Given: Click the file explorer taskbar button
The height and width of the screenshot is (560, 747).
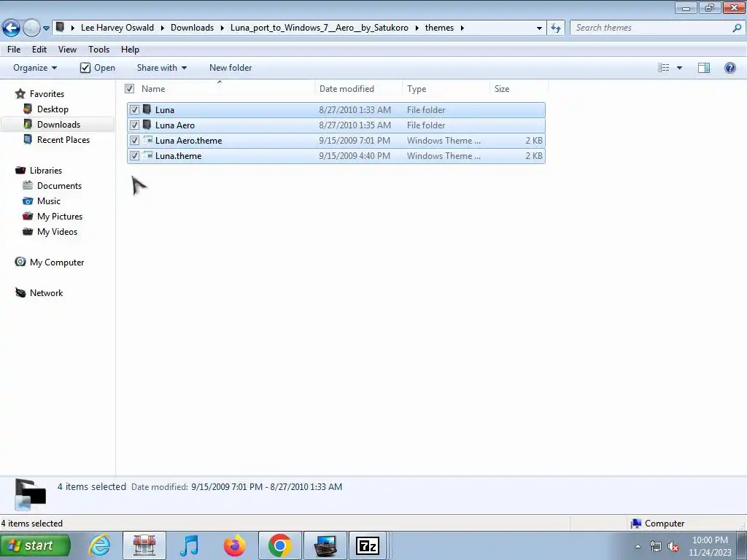Looking at the screenshot, I should click(144, 545).
